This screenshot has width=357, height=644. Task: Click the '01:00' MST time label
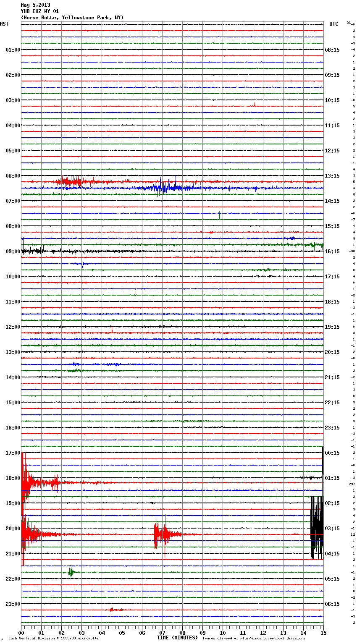(x=13, y=50)
